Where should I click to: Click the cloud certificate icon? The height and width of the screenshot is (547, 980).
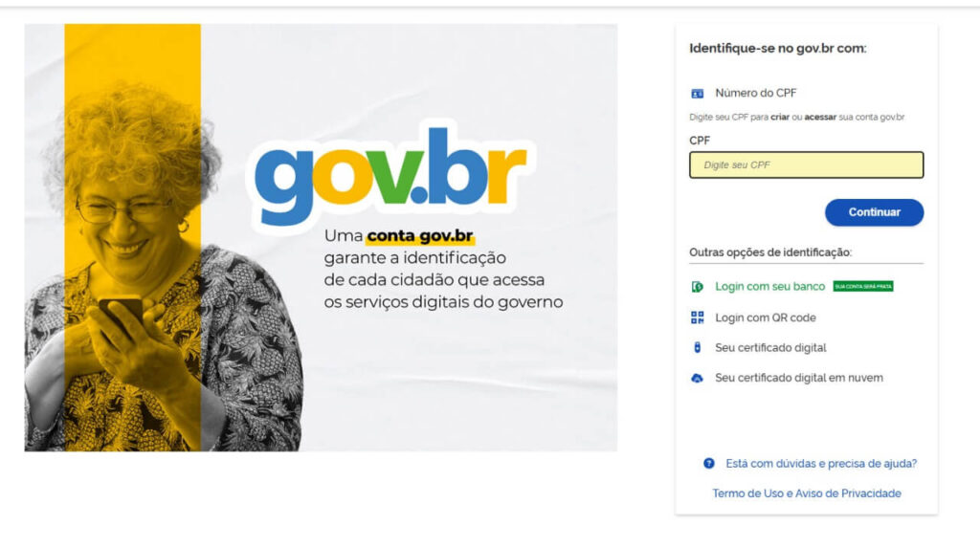[697, 379]
